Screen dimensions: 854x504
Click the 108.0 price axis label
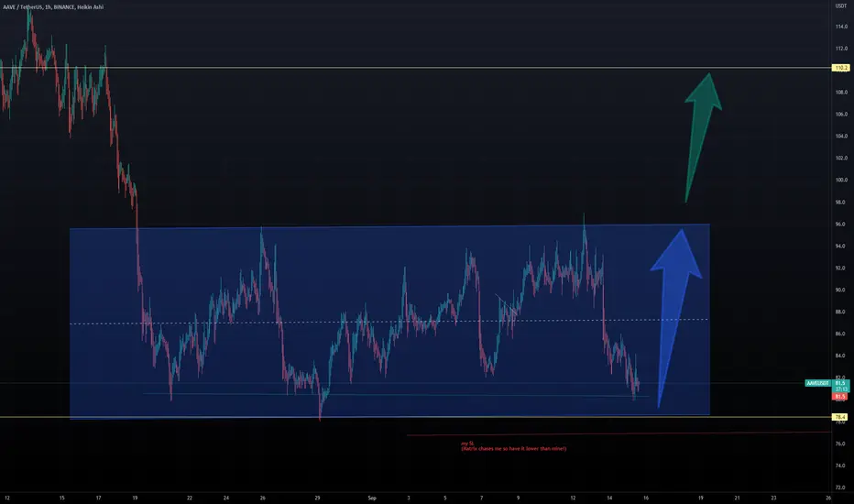pos(841,92)
